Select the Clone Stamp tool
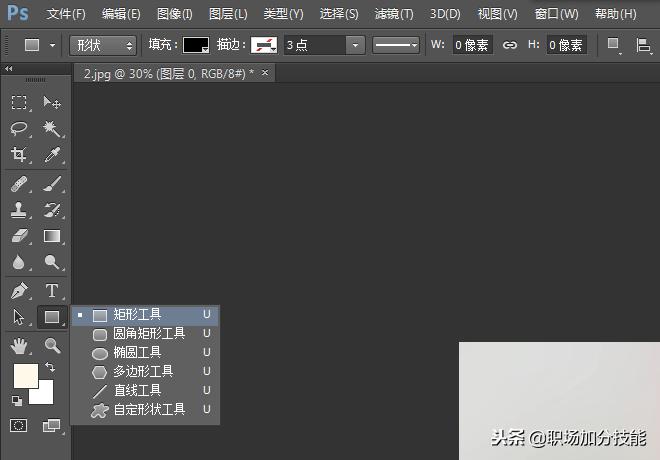This screenshot has height=460, width=660. pos(19,210)
